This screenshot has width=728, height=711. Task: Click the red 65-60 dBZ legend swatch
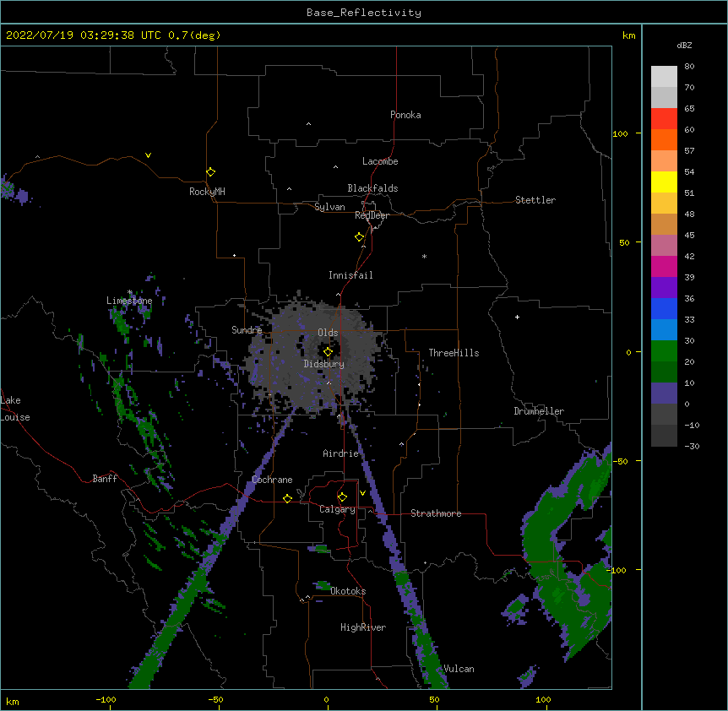(664, 118)
